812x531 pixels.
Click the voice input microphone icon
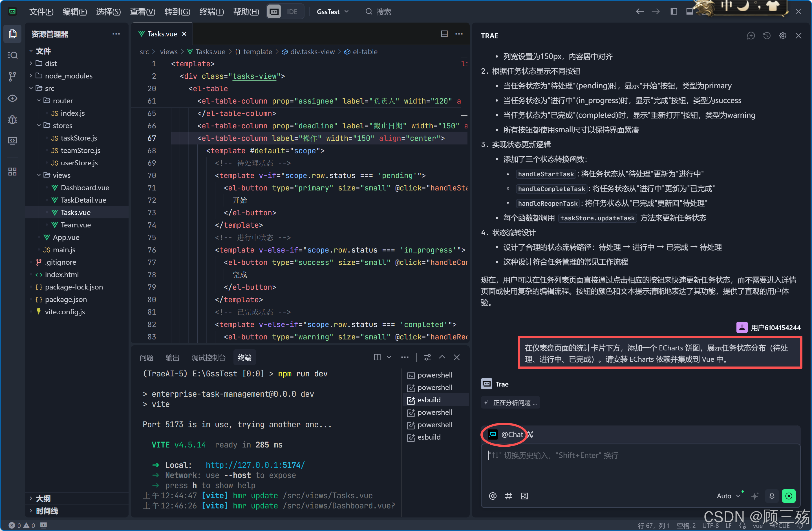click(772, 495)
